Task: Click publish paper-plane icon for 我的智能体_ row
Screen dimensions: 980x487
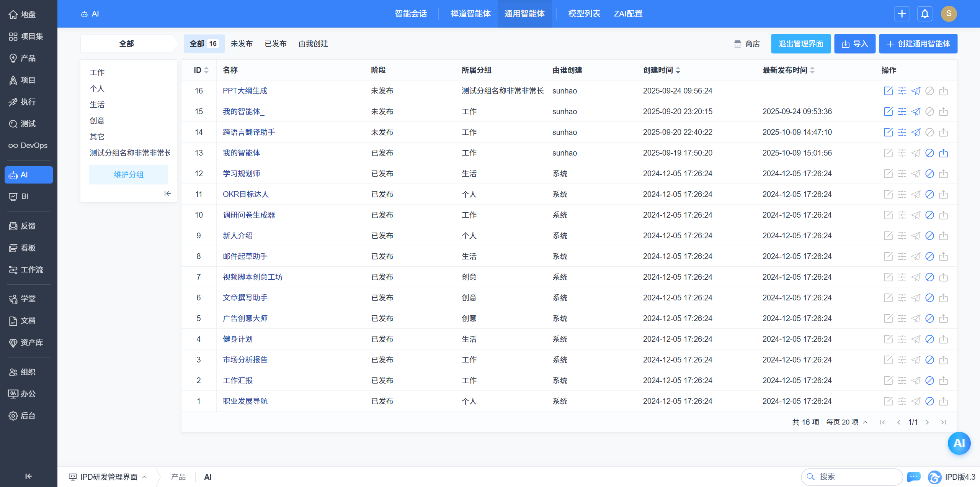Action: (916, 112)
